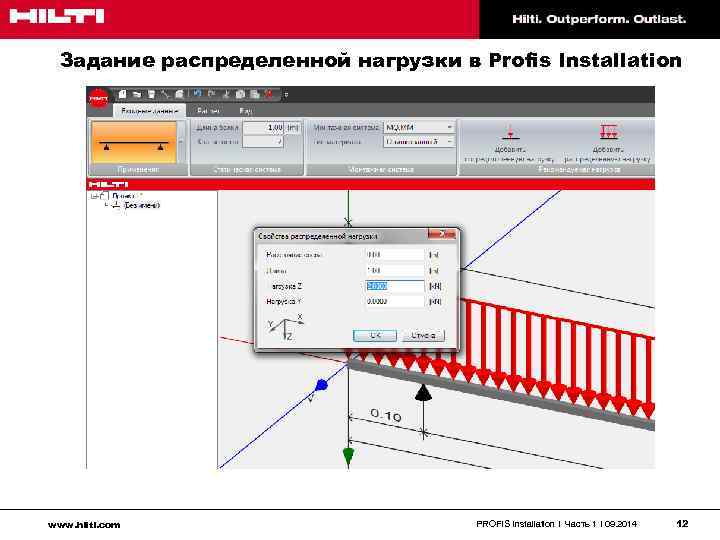
Task: Click the Undo arrow icon in quick toolbar
Action: (197, 94)
